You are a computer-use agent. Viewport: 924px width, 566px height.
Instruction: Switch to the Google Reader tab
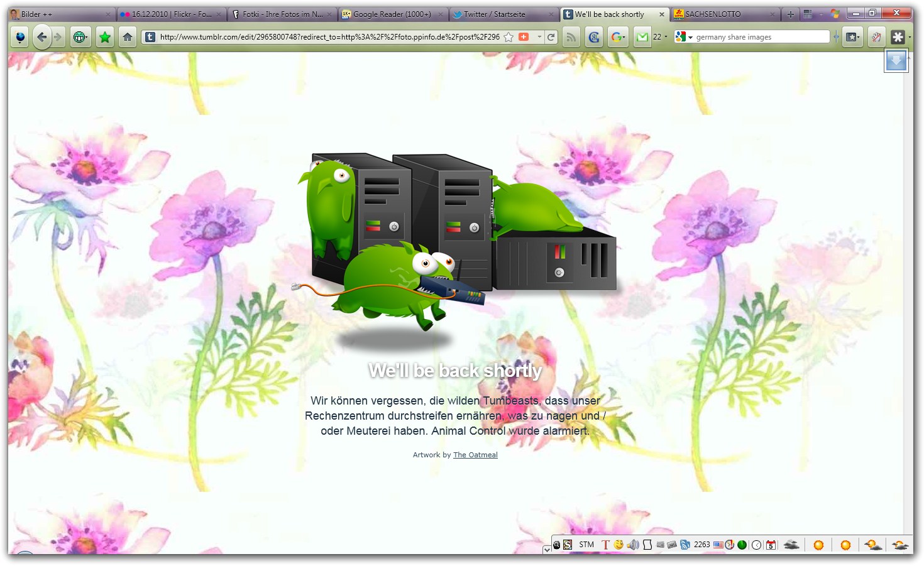point(391,14)
